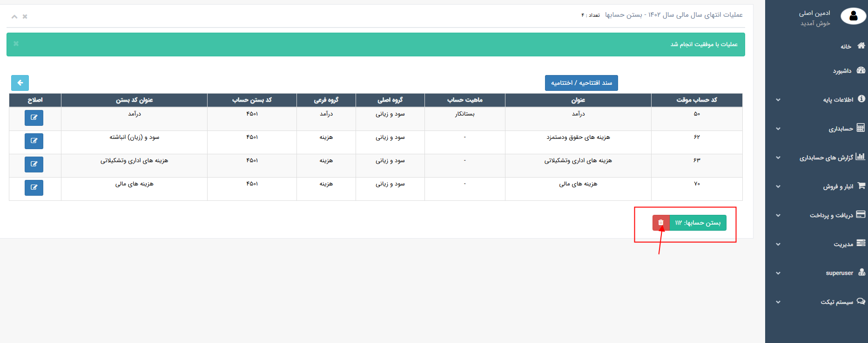Click the کد حساب موقت column header
The width and height of the screenshot is (868, 343).
pos(696,100)
